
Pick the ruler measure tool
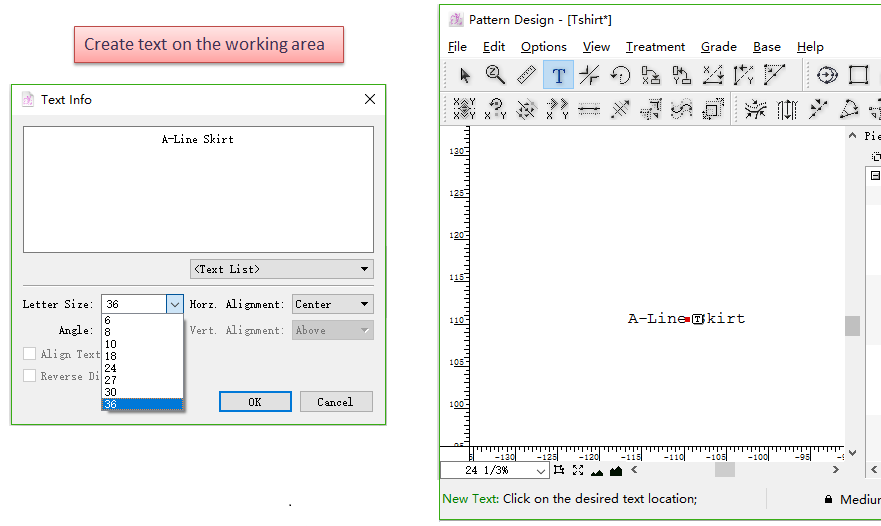(526, 75)
